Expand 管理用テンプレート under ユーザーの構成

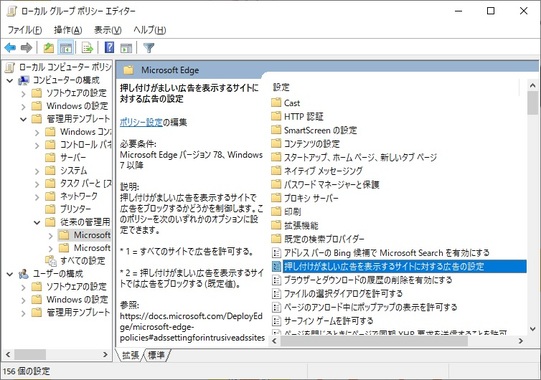coord(23,313)
